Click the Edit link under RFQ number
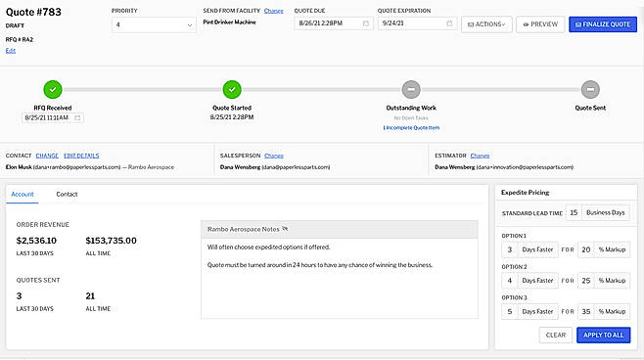Screen dimensions: 644x360 coord(10,51)
